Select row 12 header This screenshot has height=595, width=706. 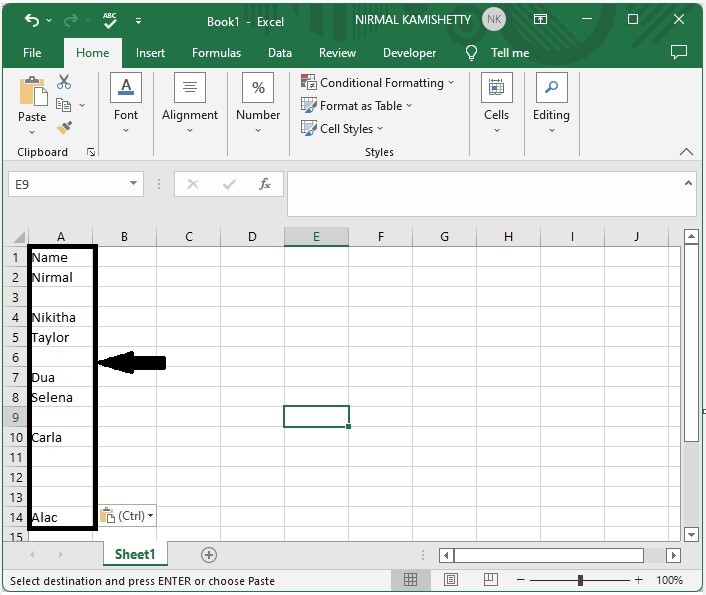tap(16, 477)
